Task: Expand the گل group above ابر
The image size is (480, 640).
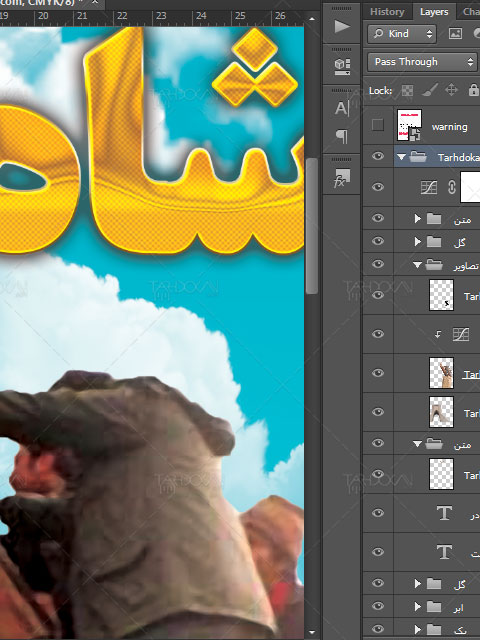Action: point(417,584)
